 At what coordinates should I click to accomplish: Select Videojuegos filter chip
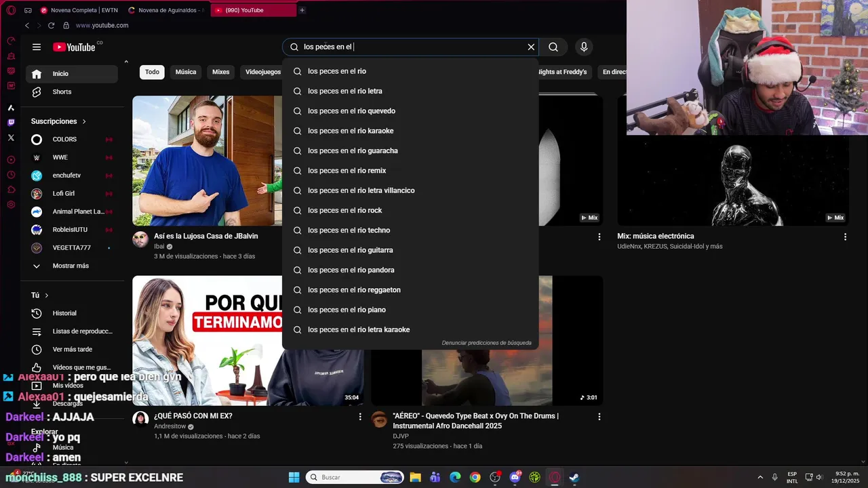coord(262,72)
